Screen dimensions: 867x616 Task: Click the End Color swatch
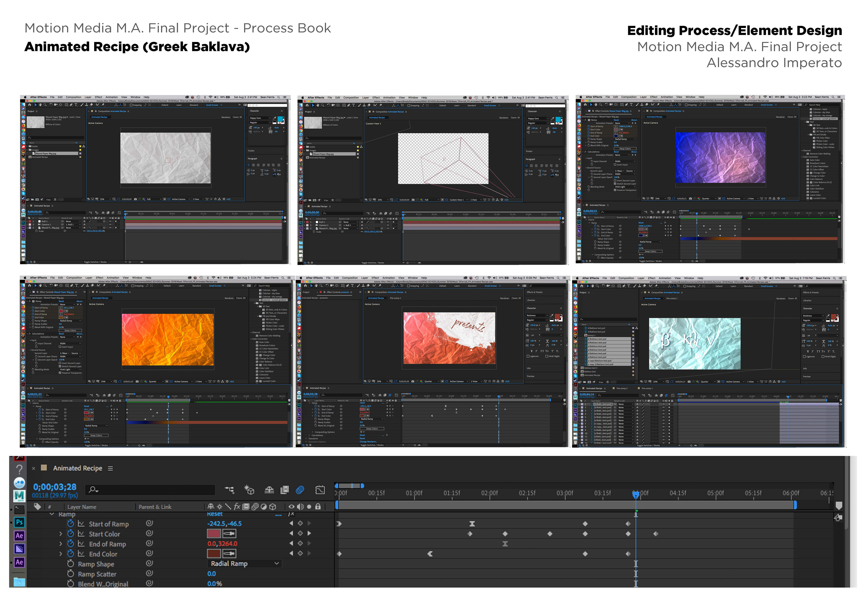tap(214, 554)
